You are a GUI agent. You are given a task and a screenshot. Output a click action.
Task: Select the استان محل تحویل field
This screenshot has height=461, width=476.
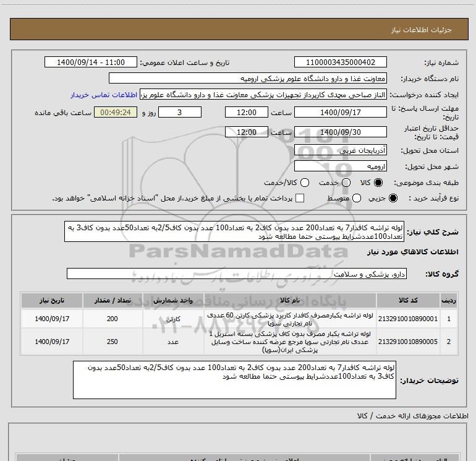click(x=341, y=150)
